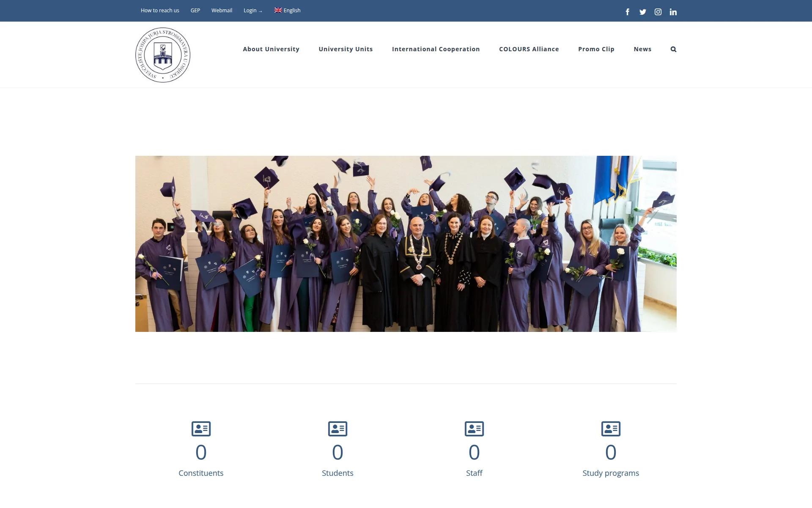Open the Webmail link
Screen dimensions: 812x508
click(222, 11)
